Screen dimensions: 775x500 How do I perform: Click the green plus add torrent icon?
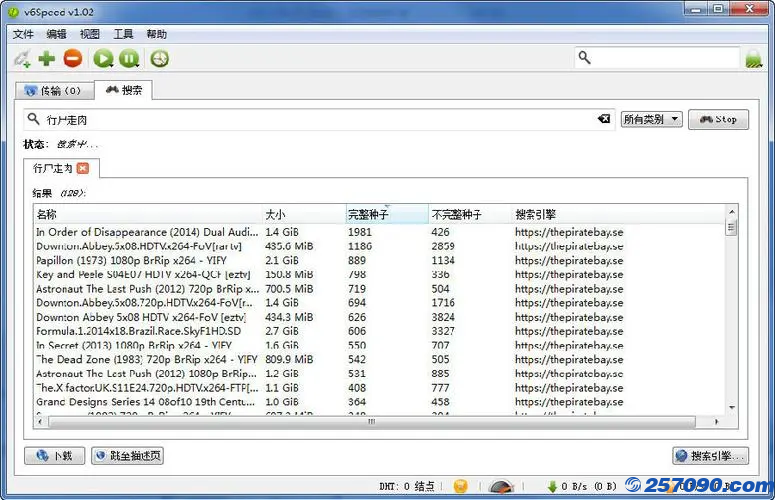[x=46, y=58]
